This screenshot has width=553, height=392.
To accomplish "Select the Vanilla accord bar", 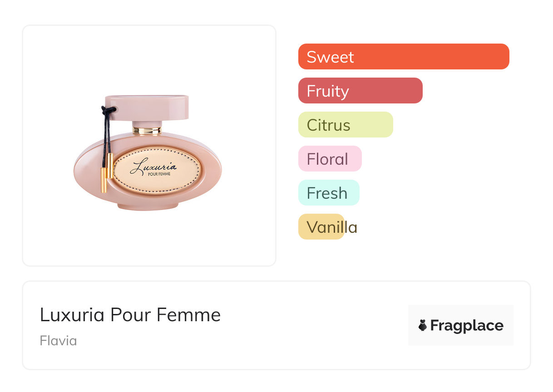I will tap(321, 227).
